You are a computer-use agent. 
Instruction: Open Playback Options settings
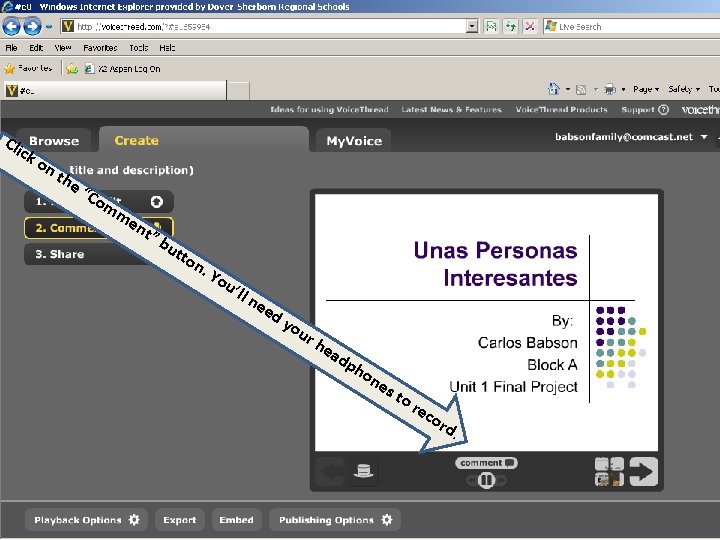(x=86, y=520)
